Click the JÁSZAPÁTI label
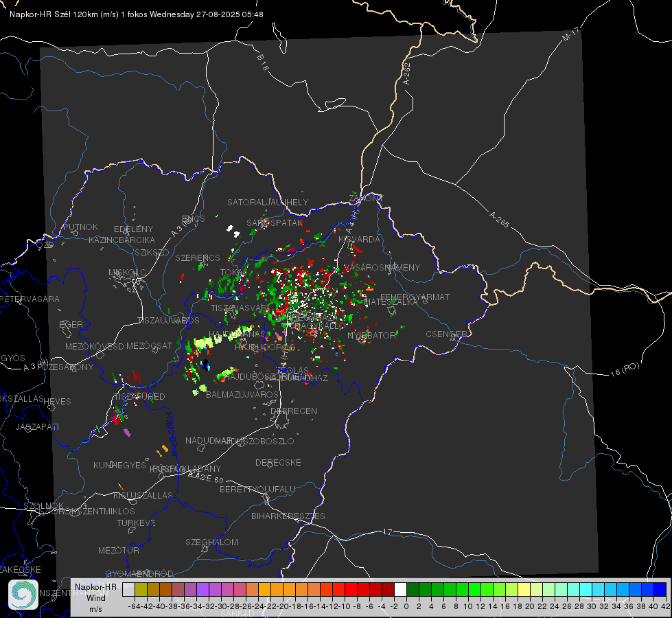672x618 pixels. click(37, 426)
